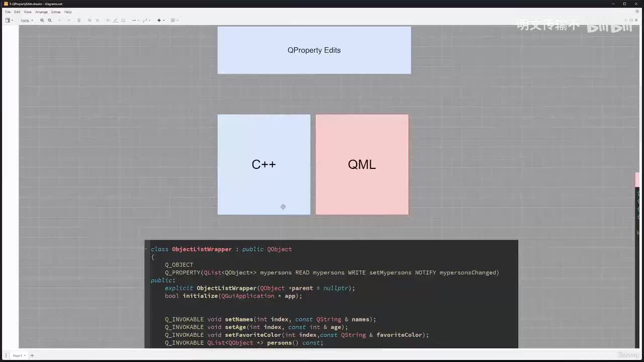
Task: Click the setNames method in code
Action: [239, 319]
